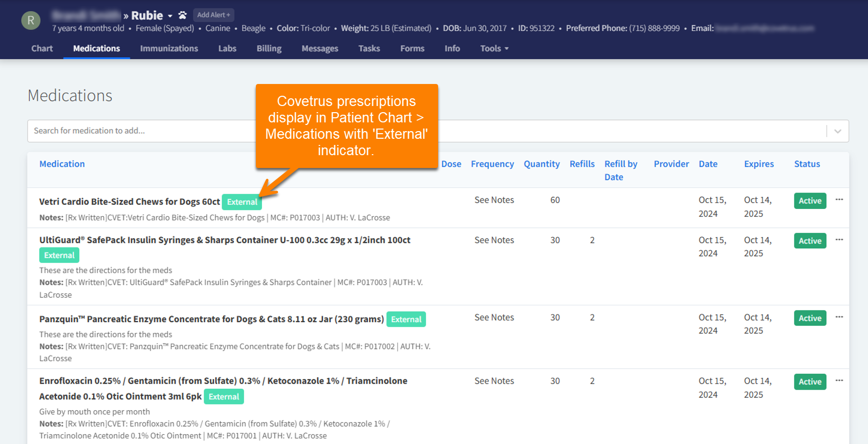Open options menu for Panzquin row

point(839,317)
